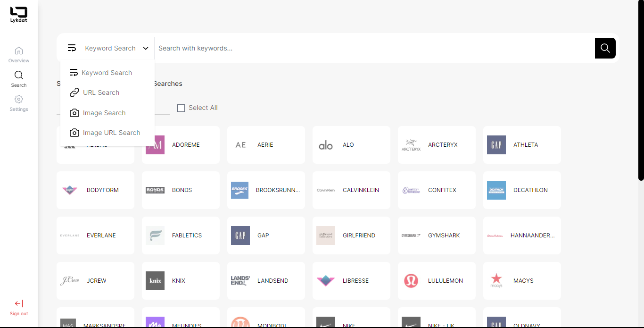
Task: Click the LANDSEND brand name
Action: coord(273,281)
